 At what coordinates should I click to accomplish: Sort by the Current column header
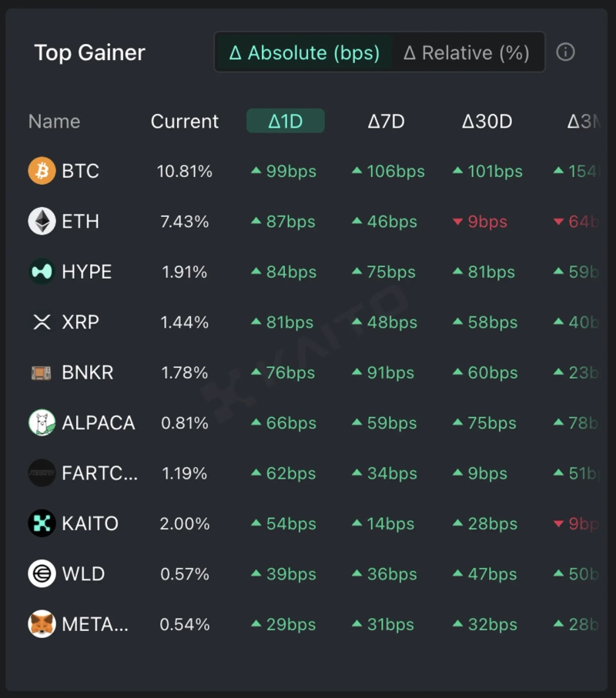coord(185,122)
